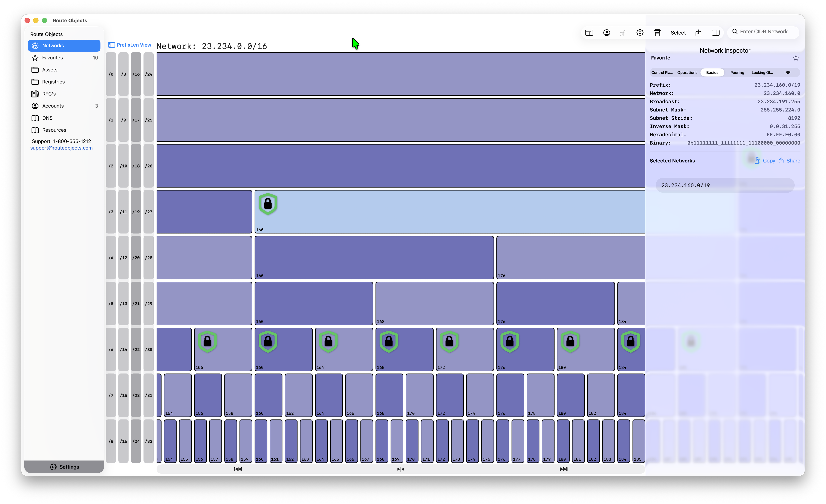Select the /23 network block labeled 178
The width and height of the screenshot is (826, 504).
540,395
